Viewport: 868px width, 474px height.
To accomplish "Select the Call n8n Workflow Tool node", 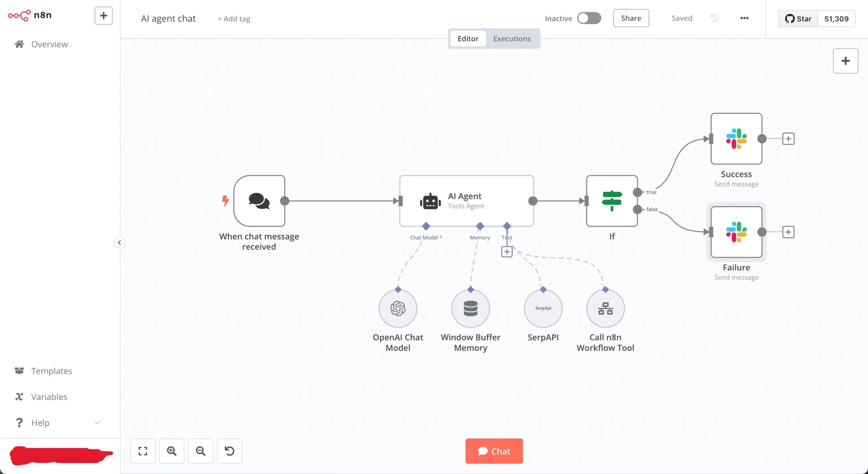I will 605,308.
